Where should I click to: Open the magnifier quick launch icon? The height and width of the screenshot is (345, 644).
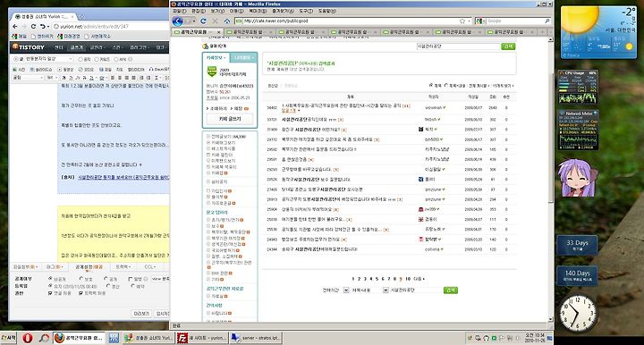point(44,338)
